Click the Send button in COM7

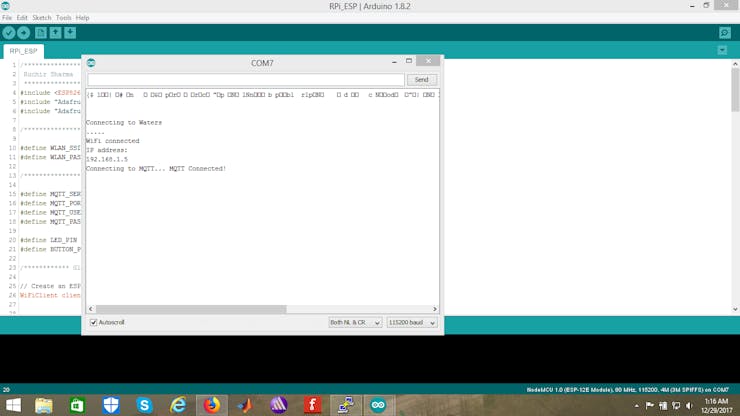(421, 80)
